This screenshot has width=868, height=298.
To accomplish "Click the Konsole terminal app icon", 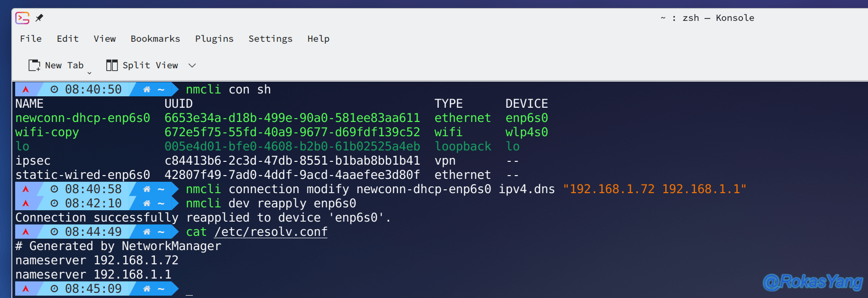I will coord(22,18).
